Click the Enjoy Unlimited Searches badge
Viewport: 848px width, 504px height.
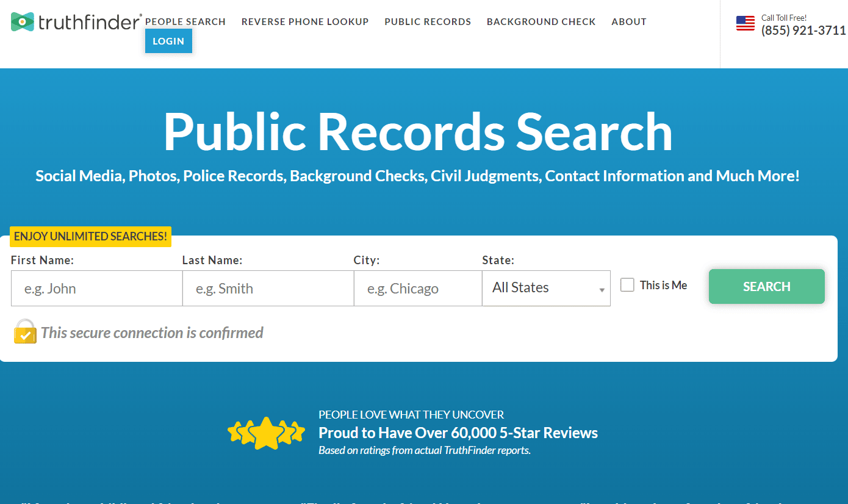(x=90, y=236)
